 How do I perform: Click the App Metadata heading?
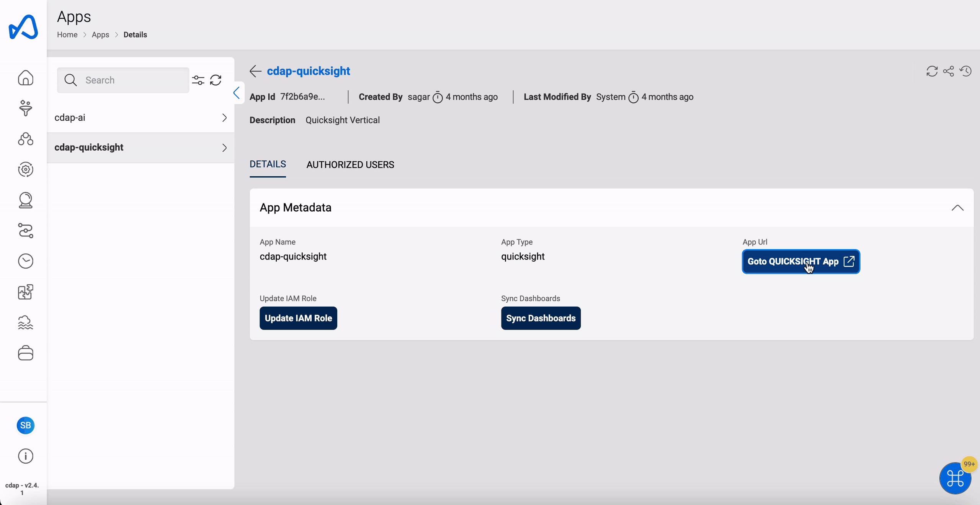click(296, 208)
